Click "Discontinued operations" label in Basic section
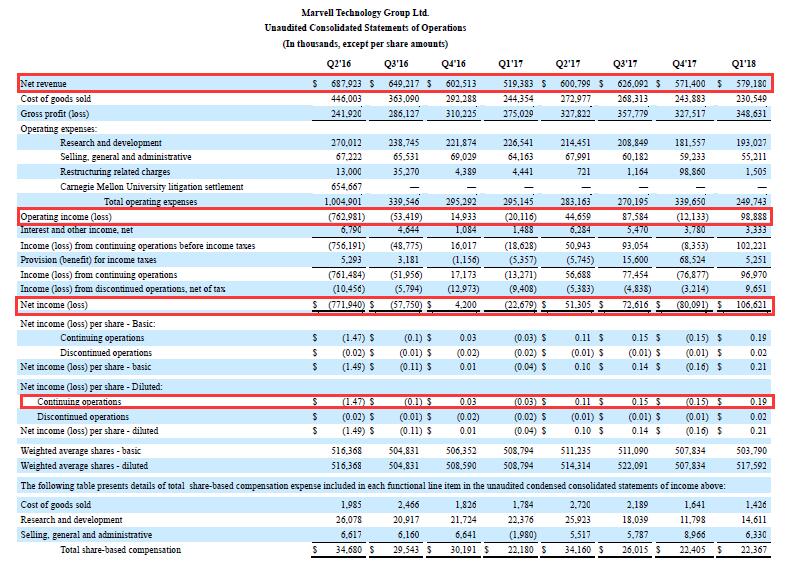Image resolution: width=786 pixels, height=569 pixels. [106, 353]
